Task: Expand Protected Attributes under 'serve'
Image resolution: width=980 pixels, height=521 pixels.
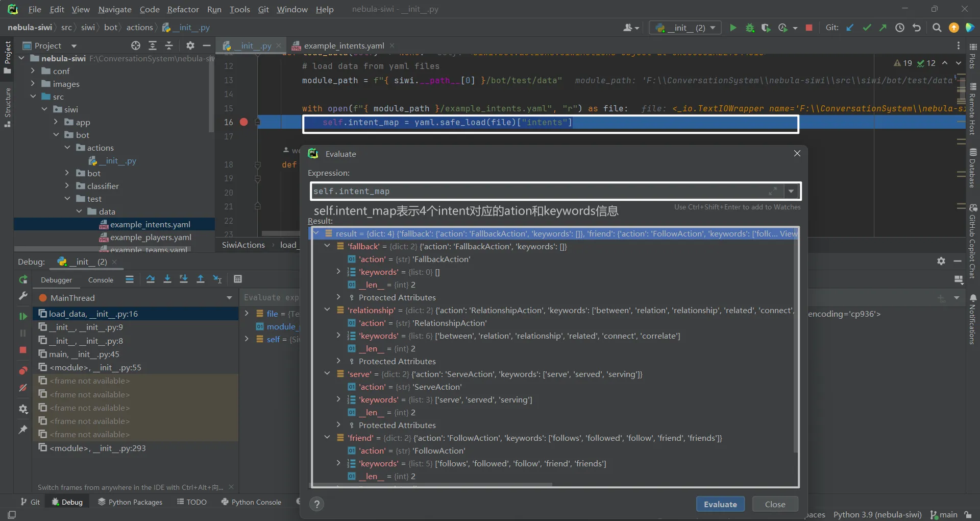Action: (x=338, y=425)
